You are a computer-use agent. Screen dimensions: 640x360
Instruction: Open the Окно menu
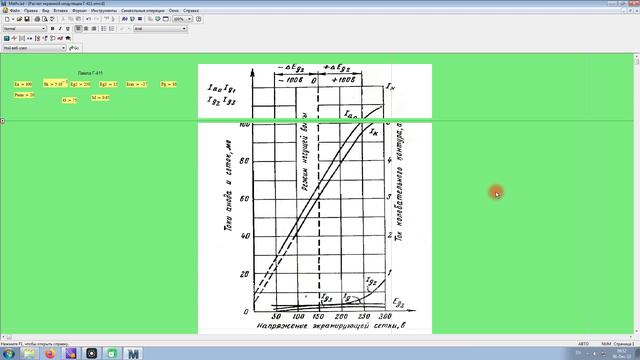pos(174,10)
